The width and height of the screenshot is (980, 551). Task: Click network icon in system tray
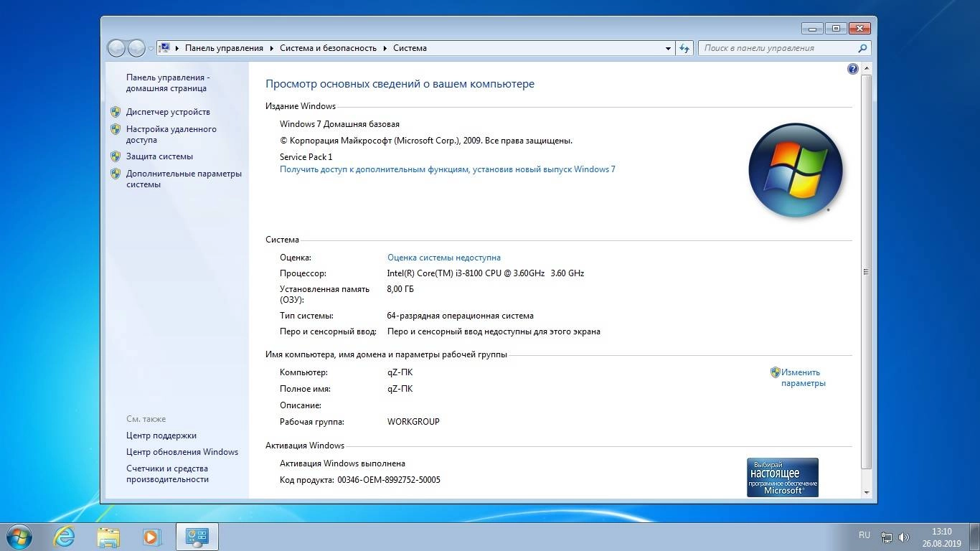pyautogui.click(x=887, y=537)
